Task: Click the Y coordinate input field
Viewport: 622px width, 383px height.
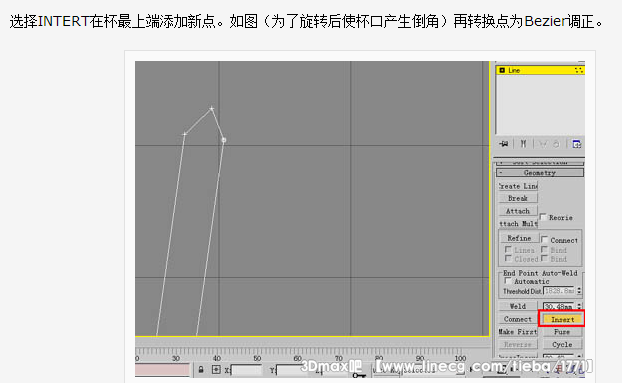Action: coord(292,370)
